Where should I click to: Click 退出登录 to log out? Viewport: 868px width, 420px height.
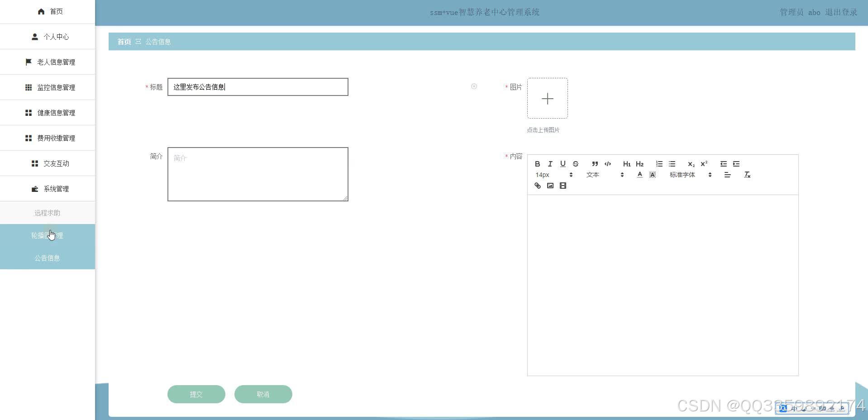841,12
